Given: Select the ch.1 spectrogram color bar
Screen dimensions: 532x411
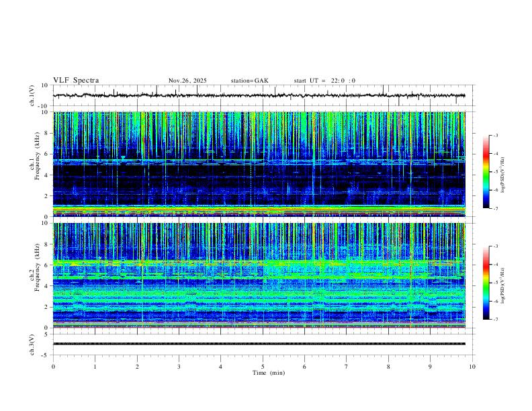Looking at the screenshot, I should tap(486, 172).
